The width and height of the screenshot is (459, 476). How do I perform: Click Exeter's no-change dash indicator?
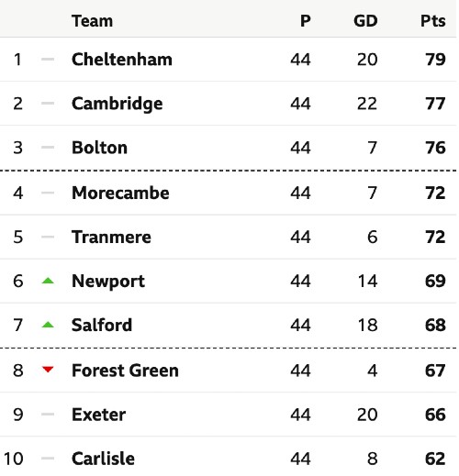coord(48,415)
